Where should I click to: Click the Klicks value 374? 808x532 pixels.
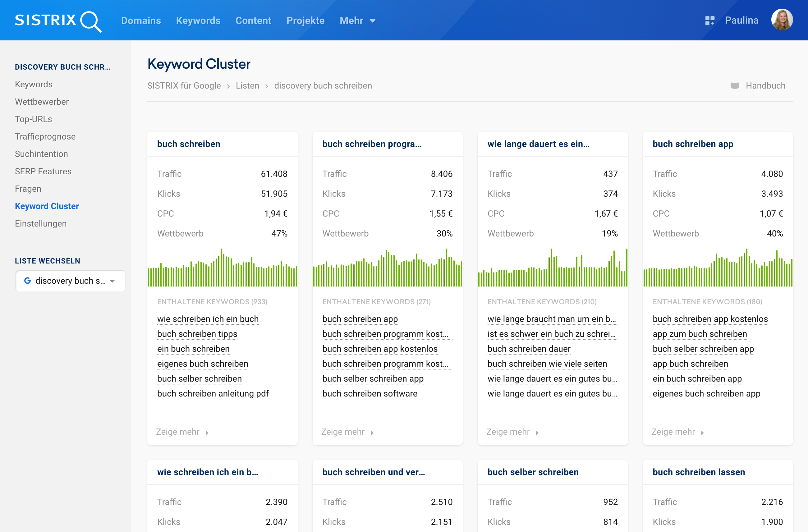610,194
